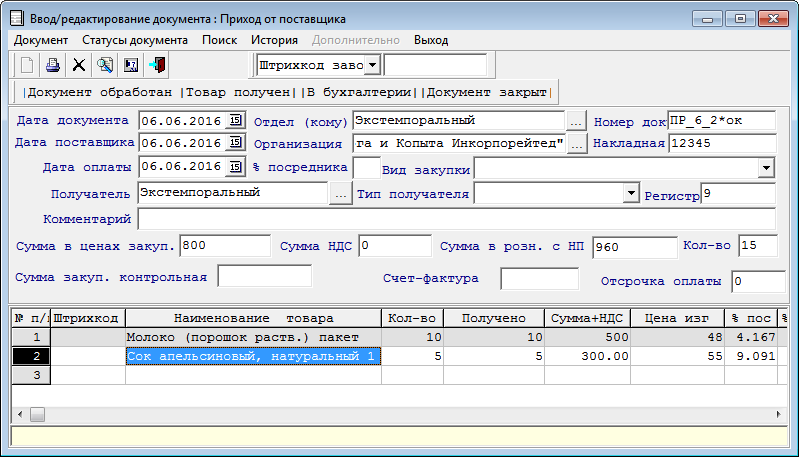Click the Отдел (кому) field Экстемпоральный

(x=458, y=121)
